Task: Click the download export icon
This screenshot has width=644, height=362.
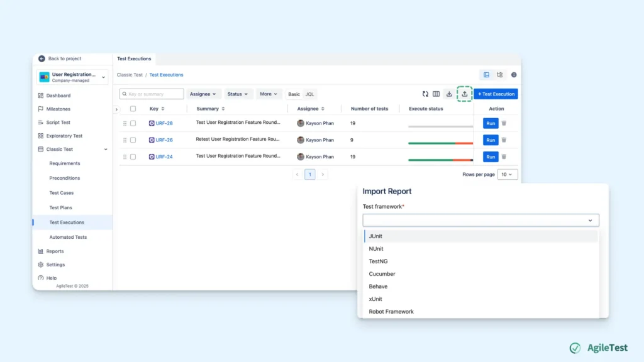Action: point(449,94)
